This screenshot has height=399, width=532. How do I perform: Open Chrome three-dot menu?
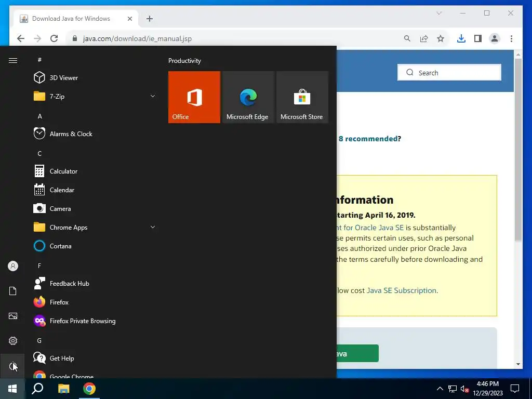click(511, 38)
